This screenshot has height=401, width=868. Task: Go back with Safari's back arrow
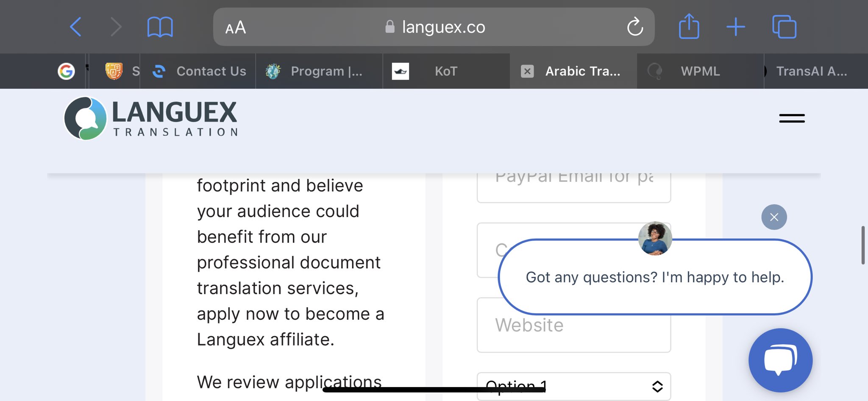click(x=75, y=27)
